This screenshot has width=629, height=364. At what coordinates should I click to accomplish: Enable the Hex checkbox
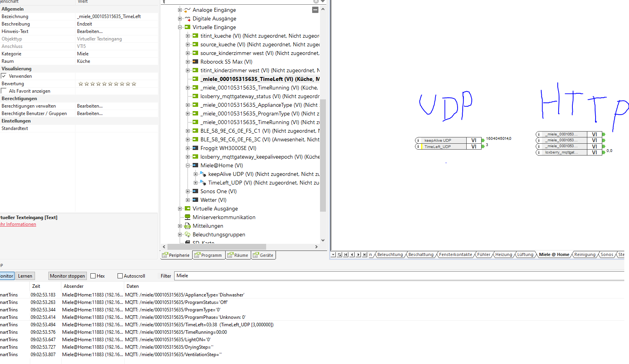(93, 276)
